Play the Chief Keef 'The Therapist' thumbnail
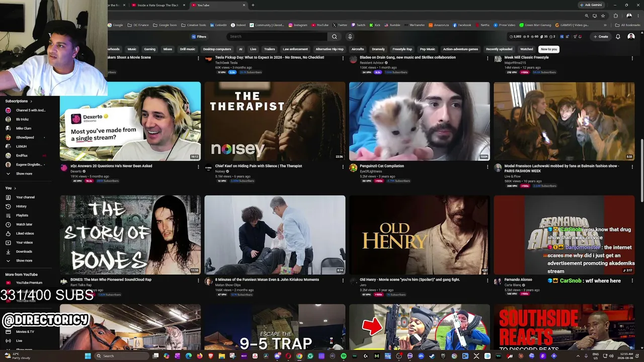Screen dimensions: 644x362 (x=275, y=121)
